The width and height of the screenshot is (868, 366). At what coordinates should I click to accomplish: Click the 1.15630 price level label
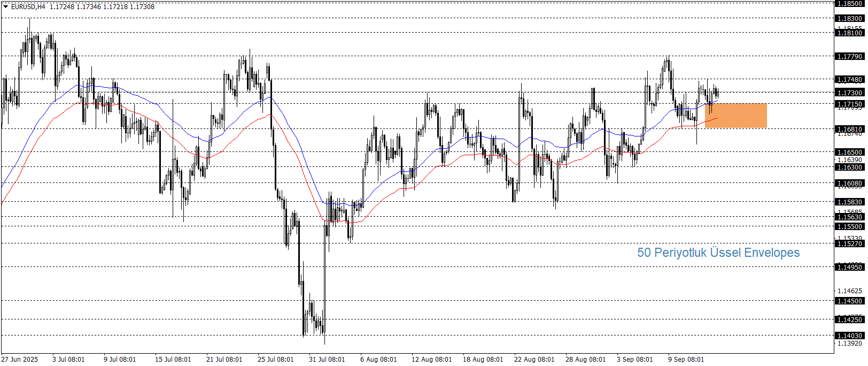850,217
